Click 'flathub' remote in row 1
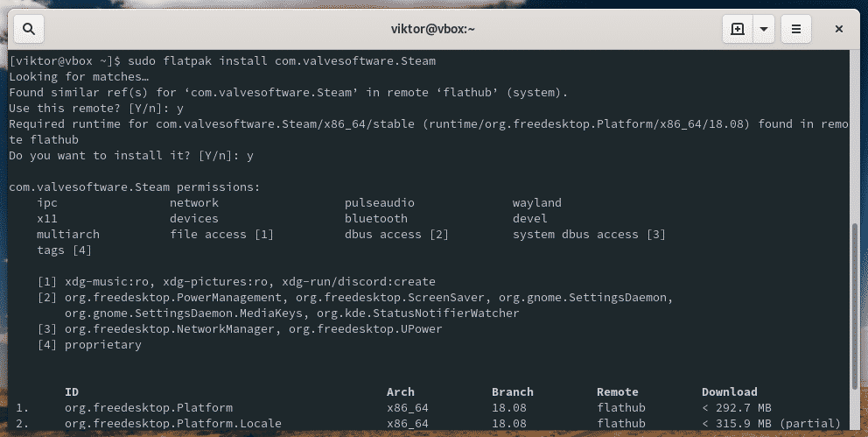This screenshot has width=868, height=437. pyautogui.click(x=621, y=407)
